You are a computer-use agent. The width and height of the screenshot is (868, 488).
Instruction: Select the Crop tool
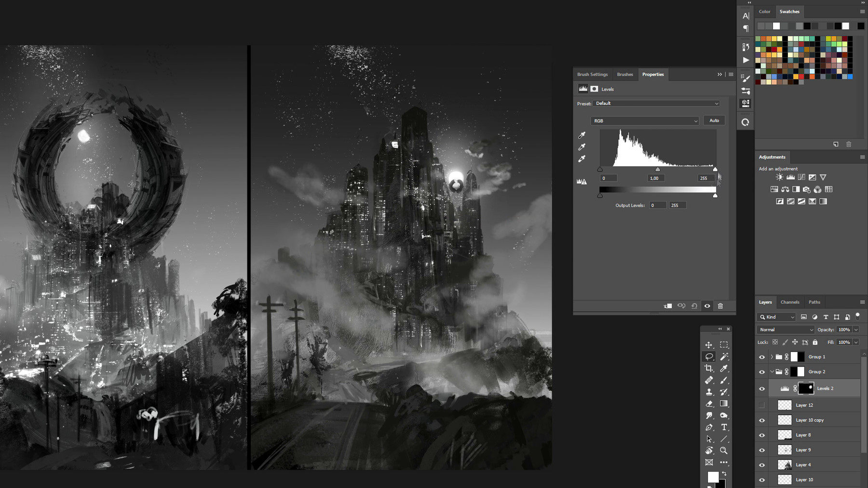click(x=709, y=369)
